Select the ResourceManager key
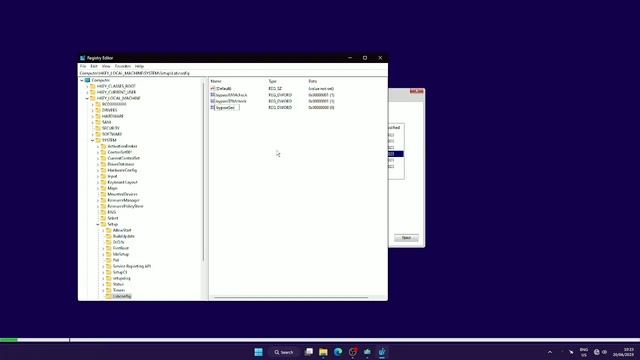The width and height of the screenshot is (640, 360). (123, 200)
